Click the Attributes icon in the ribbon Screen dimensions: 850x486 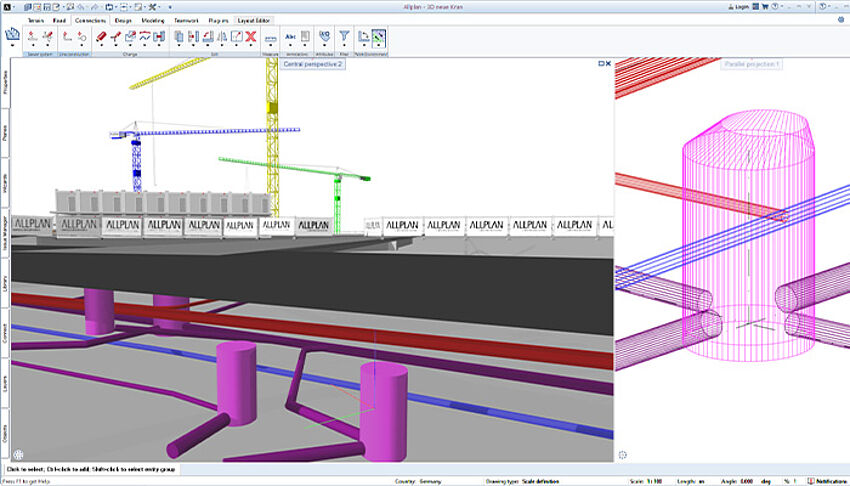coord(324,37)
